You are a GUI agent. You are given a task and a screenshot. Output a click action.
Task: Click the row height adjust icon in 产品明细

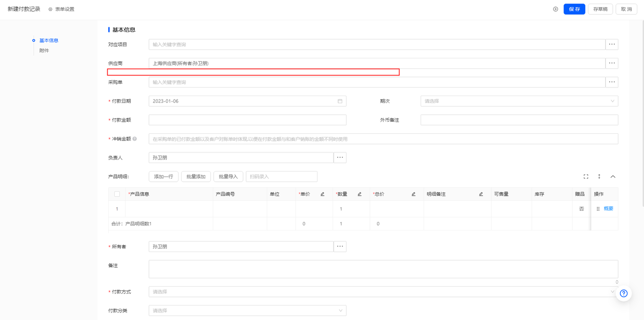tap(599, 177)
